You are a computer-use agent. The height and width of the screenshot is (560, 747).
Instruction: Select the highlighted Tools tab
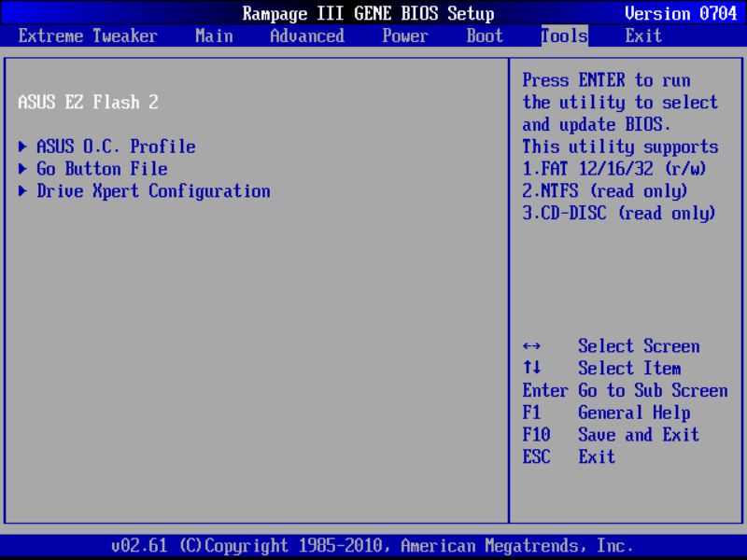point(565,36)
